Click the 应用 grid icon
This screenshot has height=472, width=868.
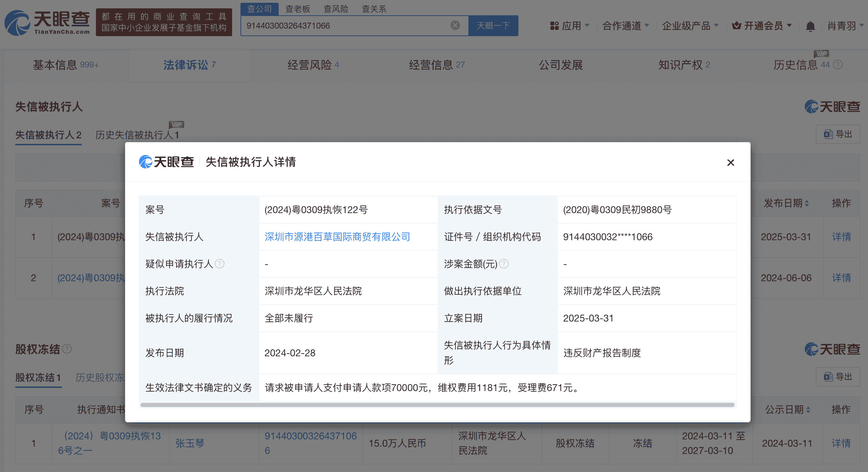coord(554,25)
